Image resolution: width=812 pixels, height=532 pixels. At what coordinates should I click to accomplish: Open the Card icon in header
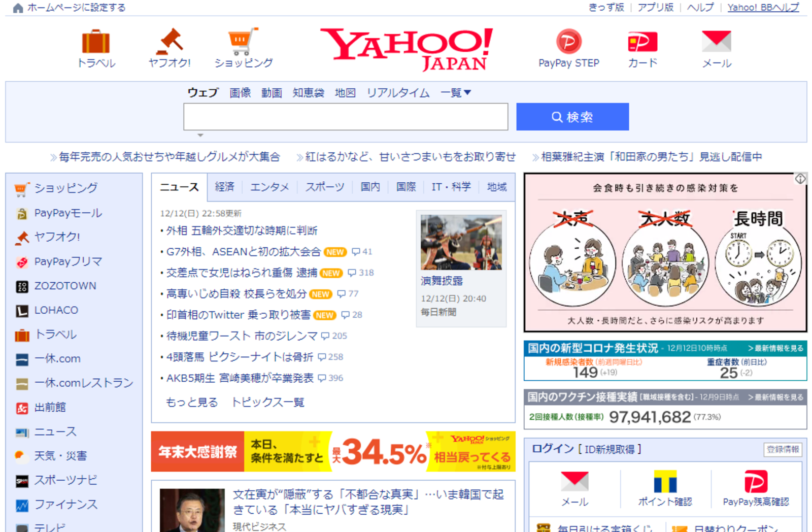point(642,42)
